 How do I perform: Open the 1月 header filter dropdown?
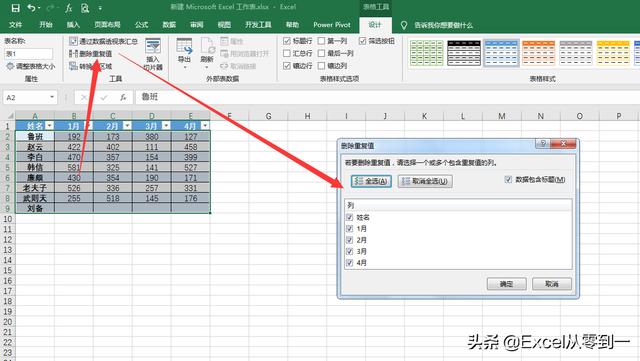click(x=88, y=125)
